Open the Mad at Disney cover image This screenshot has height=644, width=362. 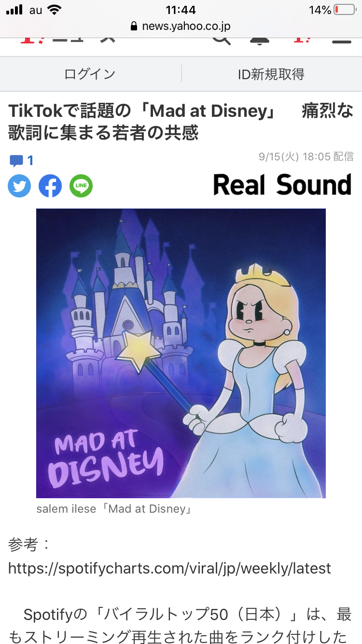181,353
